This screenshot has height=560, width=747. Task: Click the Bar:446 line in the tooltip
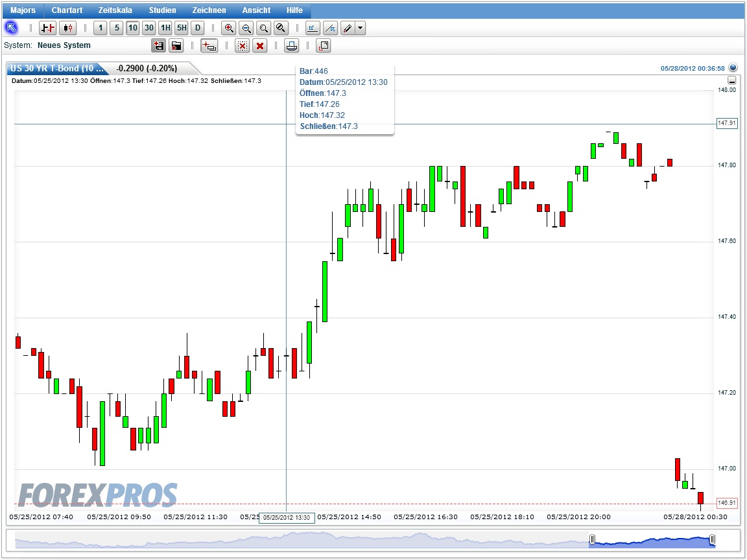(314, 71)
